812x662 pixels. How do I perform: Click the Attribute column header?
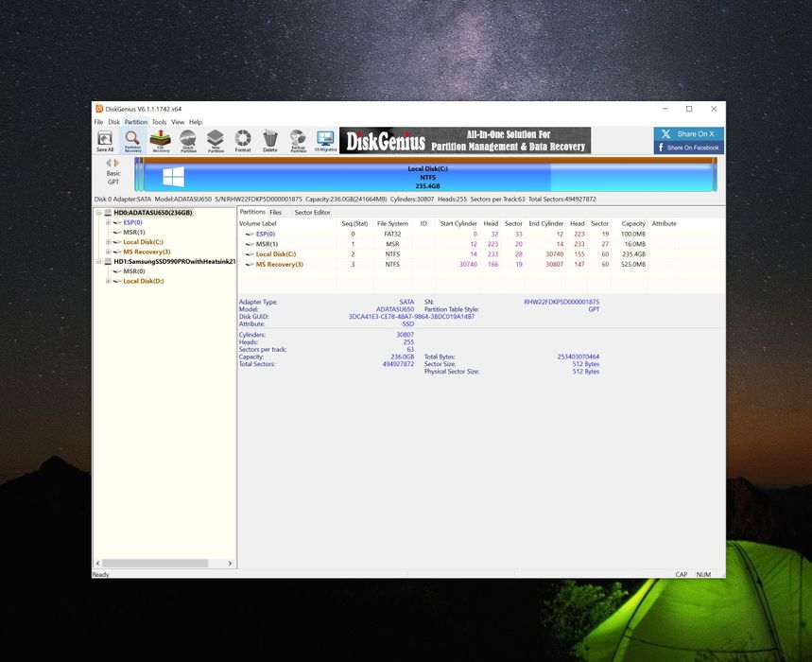pyautogui.click(x=664, y=224)
